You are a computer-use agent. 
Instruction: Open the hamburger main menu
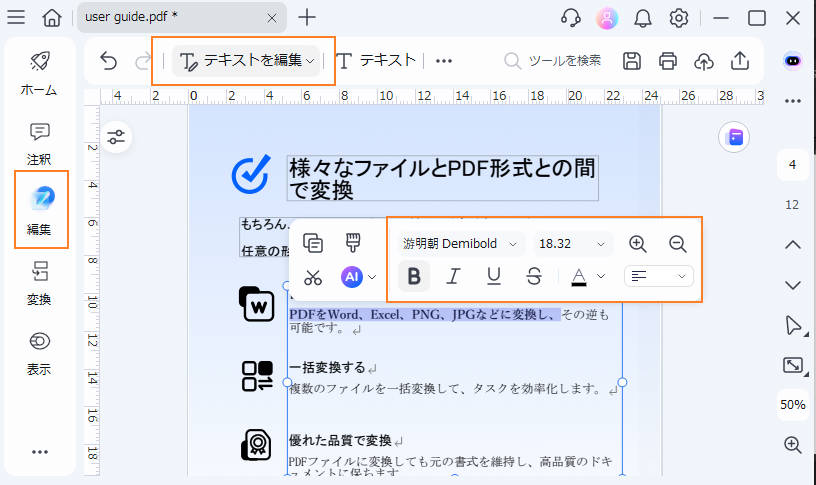point(16,18)
